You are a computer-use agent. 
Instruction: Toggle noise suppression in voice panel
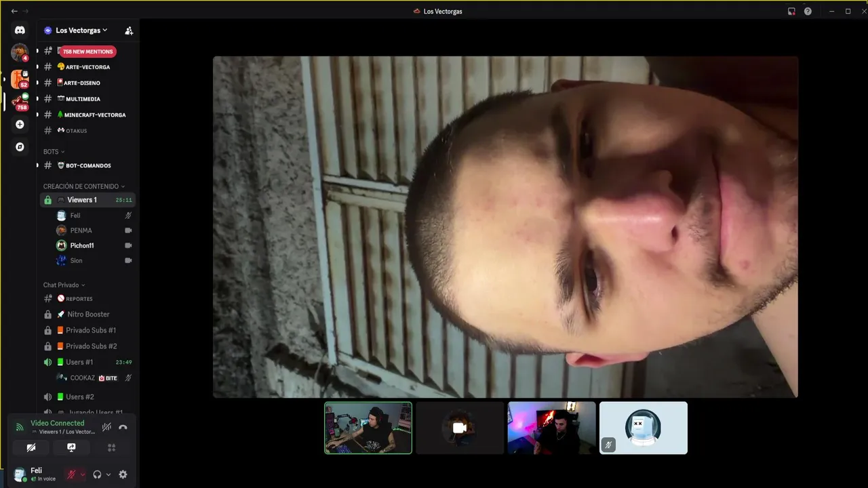106,427
